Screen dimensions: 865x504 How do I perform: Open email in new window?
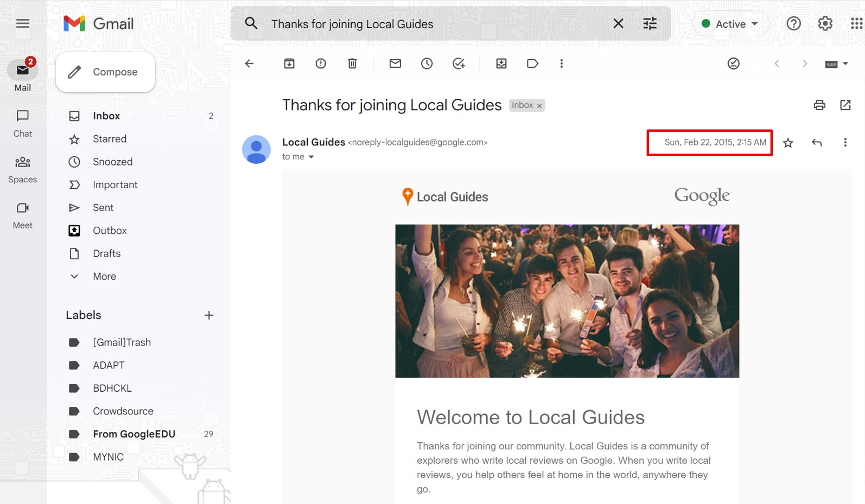point(845,105)
